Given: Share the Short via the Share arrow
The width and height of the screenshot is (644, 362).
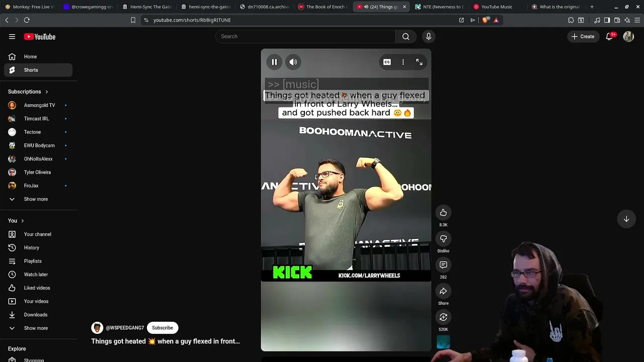Looking at the screenshot, I should click(x=443, y=291).
